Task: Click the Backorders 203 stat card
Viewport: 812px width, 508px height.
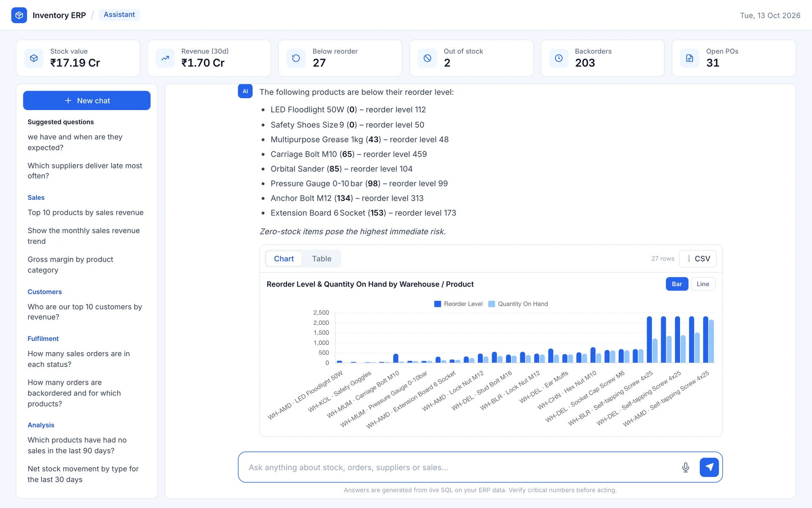Action: 603,58
